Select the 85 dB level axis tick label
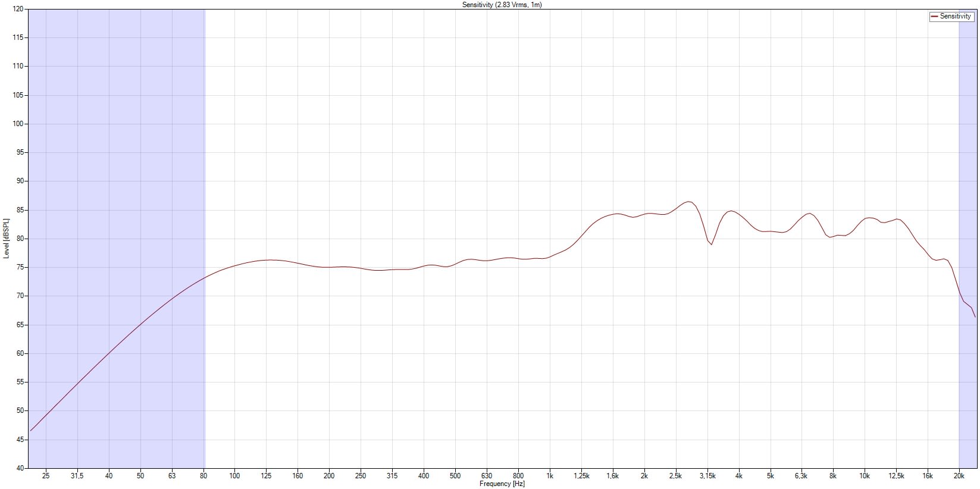This screenshot has height=489, width=980. [20, 210]
